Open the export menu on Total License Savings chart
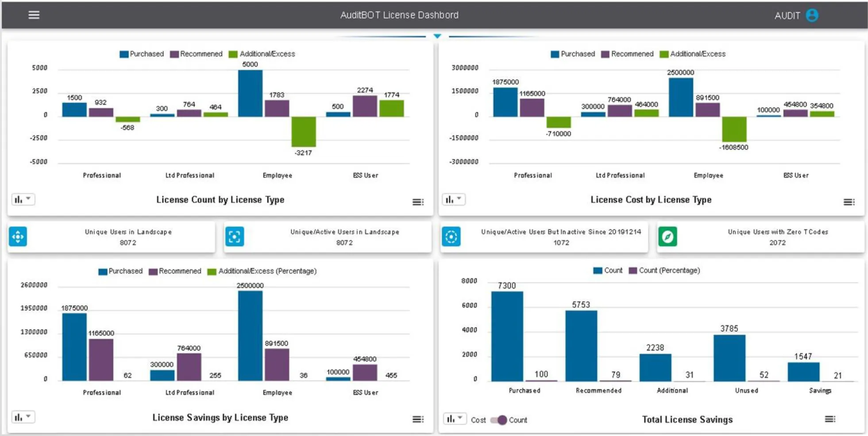Screen dimensions: 868x436 point(830,418)
